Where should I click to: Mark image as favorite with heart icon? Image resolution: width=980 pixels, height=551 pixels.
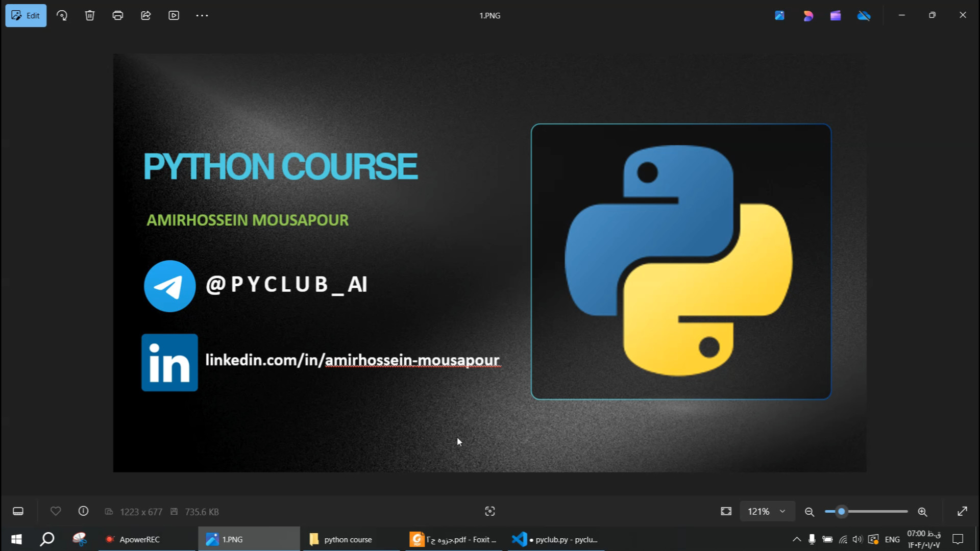pyautogui.click(x=56, y=511)
